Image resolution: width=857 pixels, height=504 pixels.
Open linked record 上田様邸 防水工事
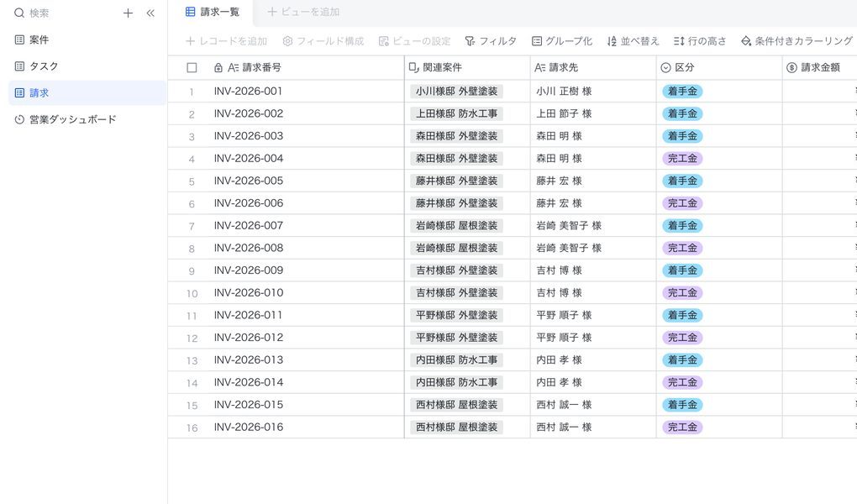click(x=456, y=113)
